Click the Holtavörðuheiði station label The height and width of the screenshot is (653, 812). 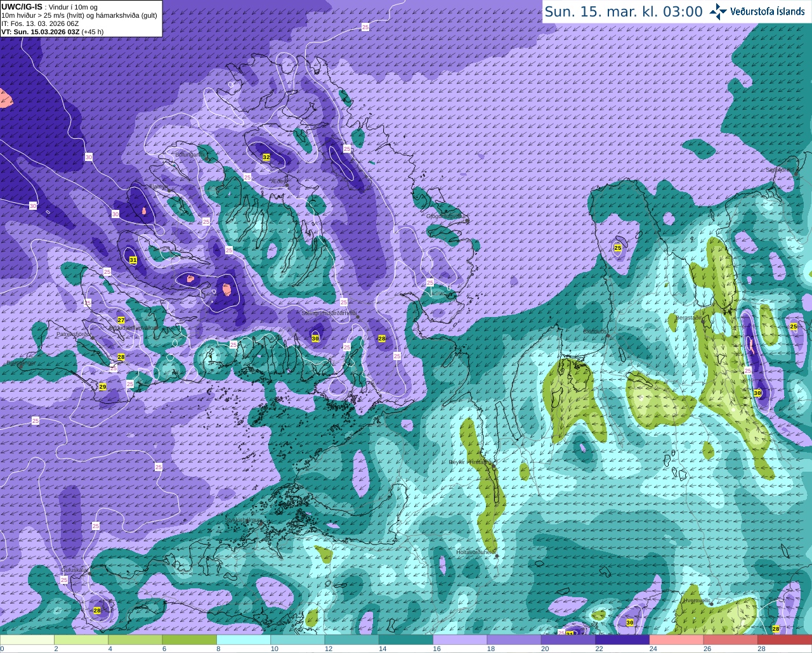(476, 552)
